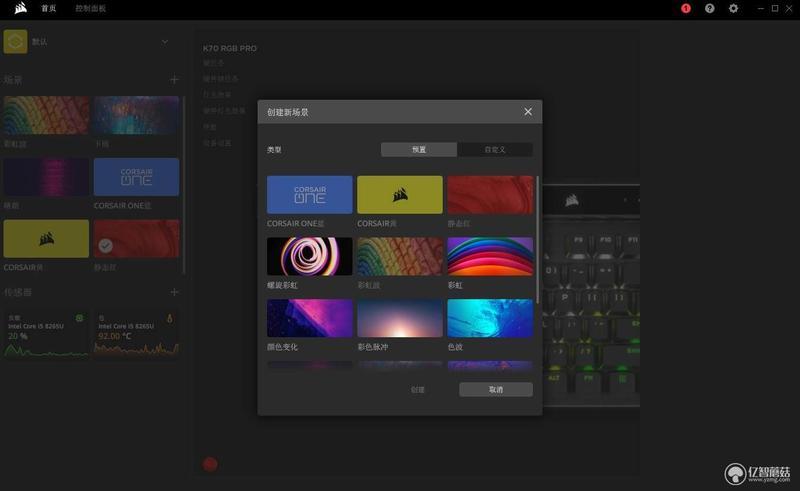Choose the static red preset in dialog
This screenshot has width=800, height=491.
490,194
